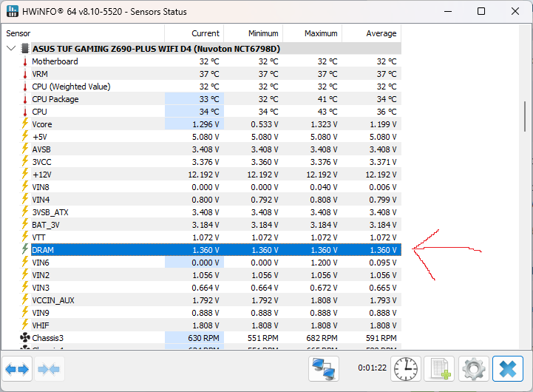Click the expand layout arrows button
Viewport: 533px width, 392px height.
(17, 369)
